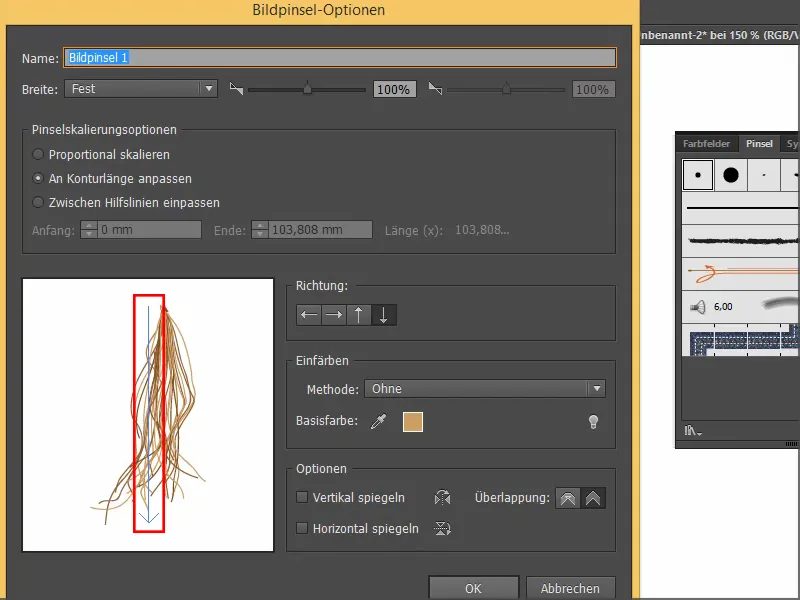Set brush direction to down arrow

click(x=384, y=315)
